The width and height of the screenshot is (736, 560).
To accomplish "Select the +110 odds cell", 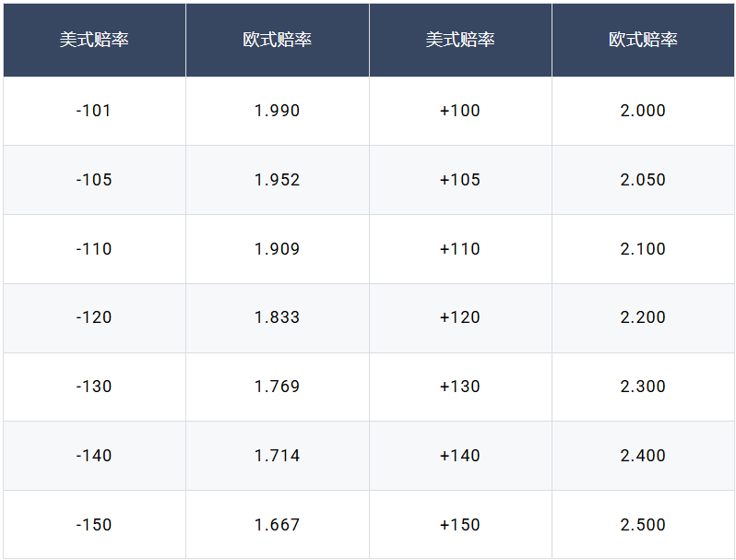I will tap(460, 249).
